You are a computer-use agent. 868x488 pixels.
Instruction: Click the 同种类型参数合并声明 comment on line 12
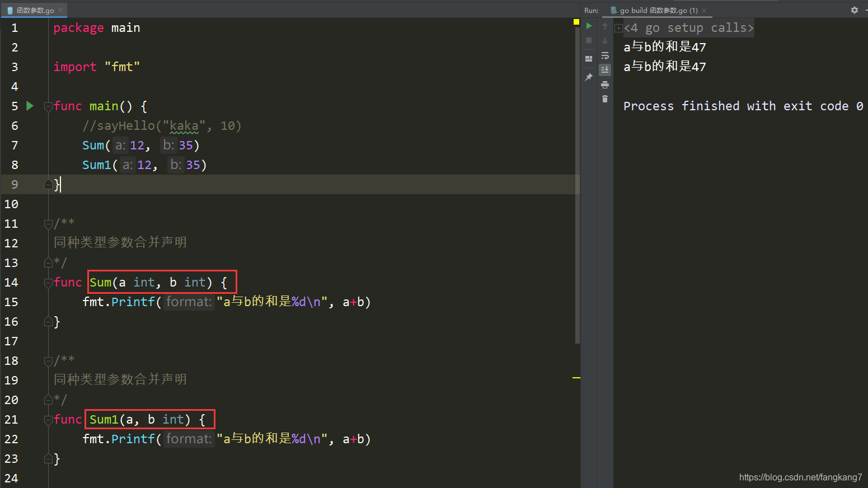click(120, 242)
